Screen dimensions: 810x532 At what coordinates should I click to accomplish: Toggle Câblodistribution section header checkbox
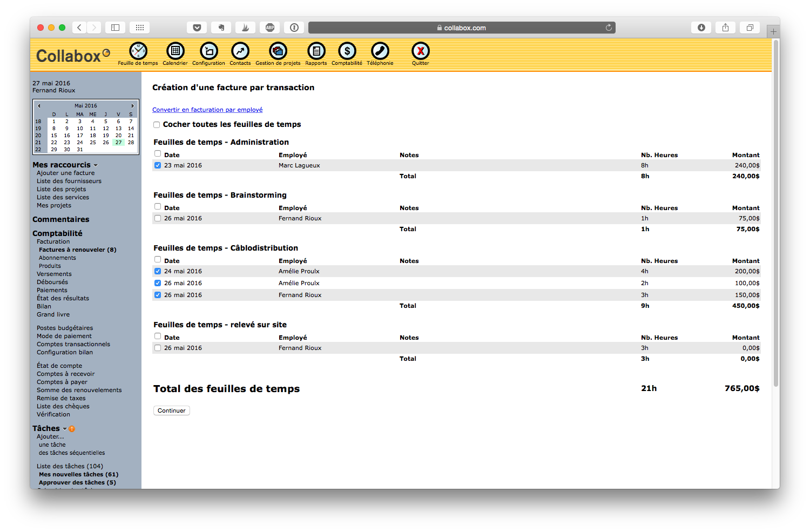click(x=158, y=260)
